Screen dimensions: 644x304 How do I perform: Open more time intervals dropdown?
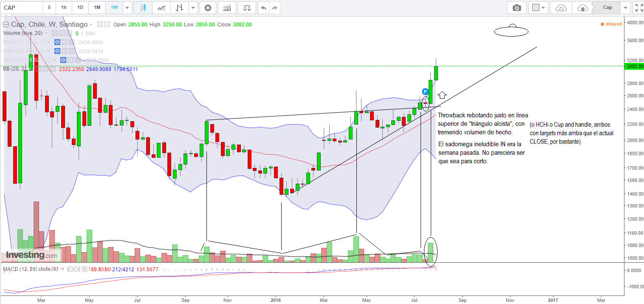pos(127,8)
